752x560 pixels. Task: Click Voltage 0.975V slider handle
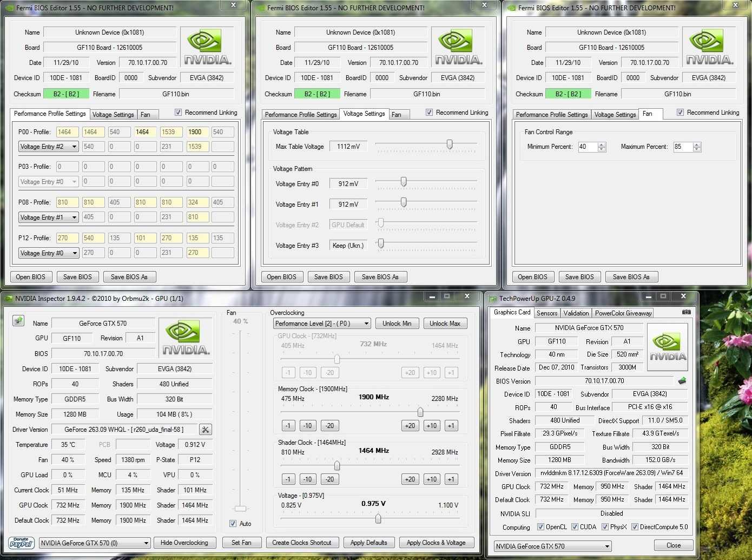(x=378, y=519)
